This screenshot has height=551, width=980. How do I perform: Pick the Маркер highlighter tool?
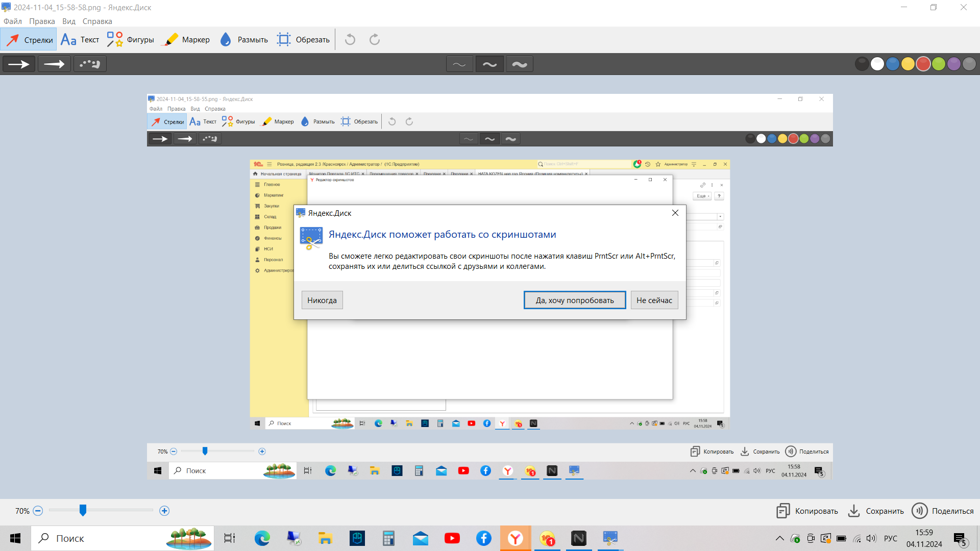tap(185, 40)
